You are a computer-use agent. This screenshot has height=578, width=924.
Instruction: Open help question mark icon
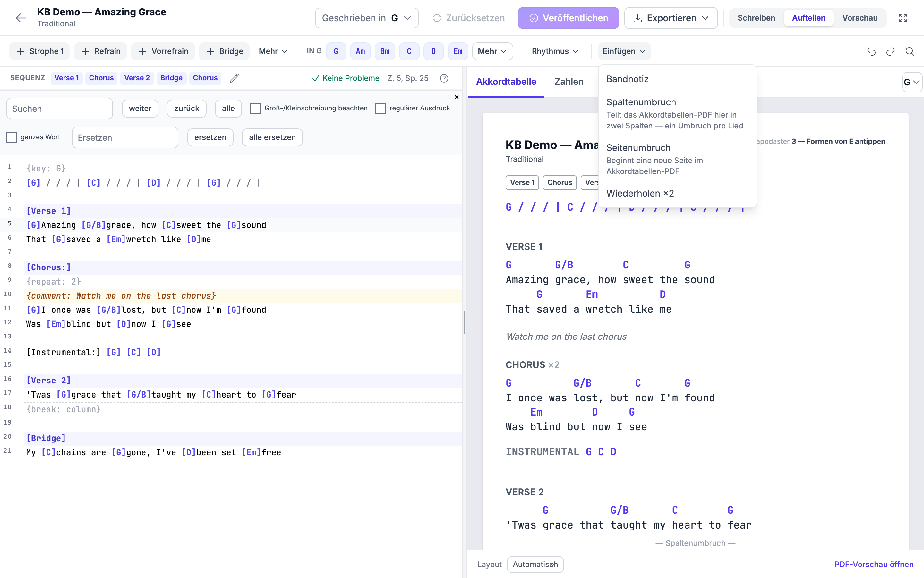(x=444, y=78)
